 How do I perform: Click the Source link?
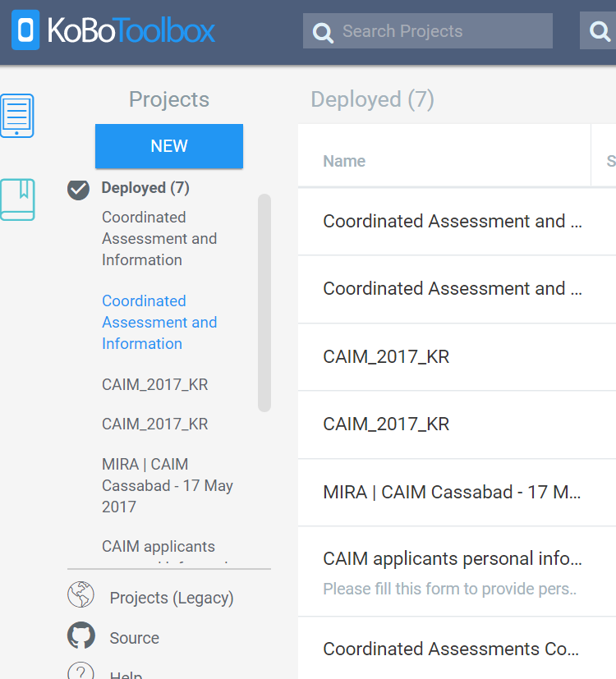click(x=133, y=637)
